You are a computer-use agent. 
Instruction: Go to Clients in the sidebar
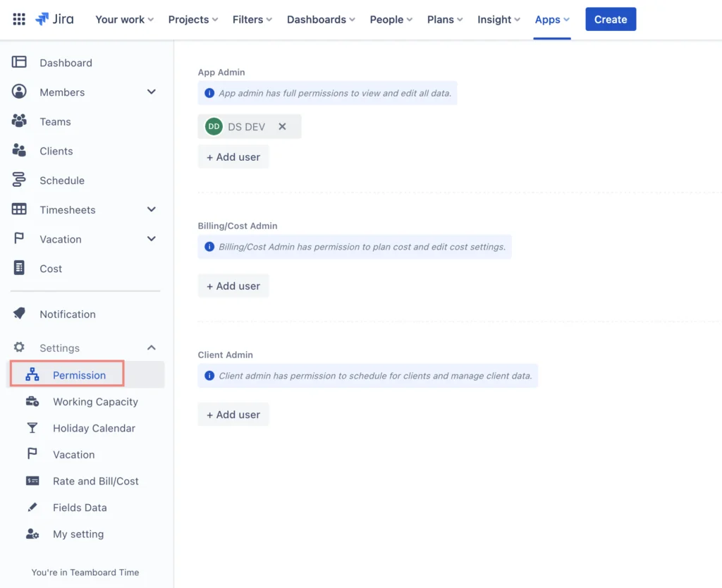56,151
